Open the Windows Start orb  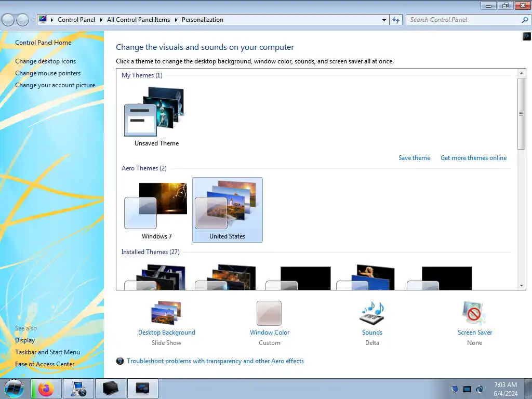tap(14, 389)
